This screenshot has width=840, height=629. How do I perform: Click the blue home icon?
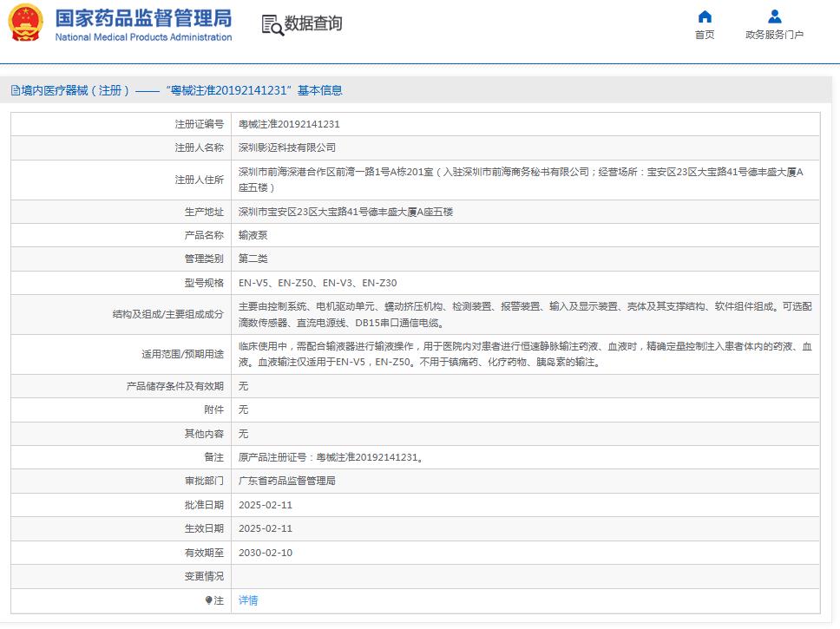[705, 16]
